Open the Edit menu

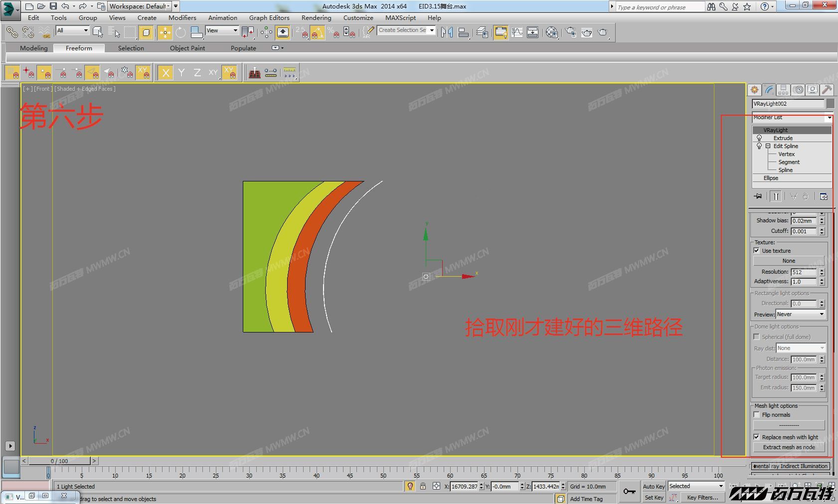(x=33, y=17)
